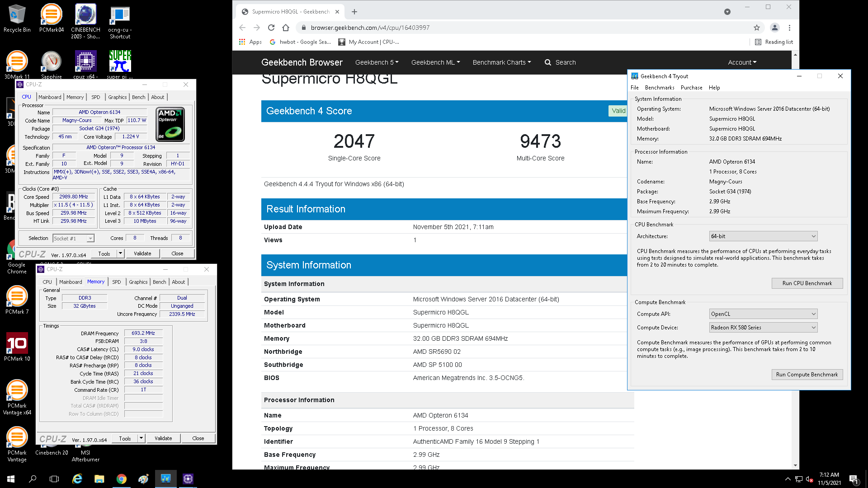The image size is (868, 488).
Task: Open PCMark Vantage x64 desktop icon
Action: (x=17, y=398)
